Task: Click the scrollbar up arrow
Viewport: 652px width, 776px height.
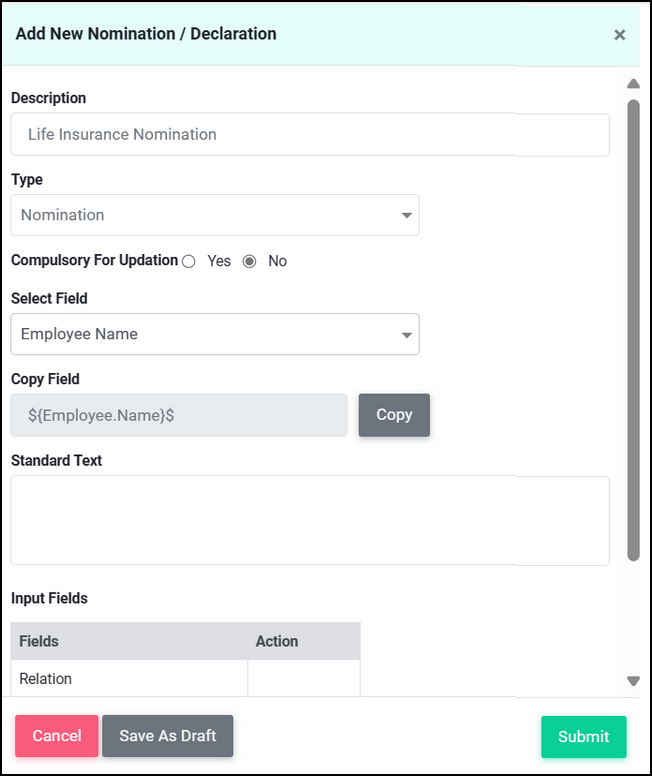Action: 633,84
